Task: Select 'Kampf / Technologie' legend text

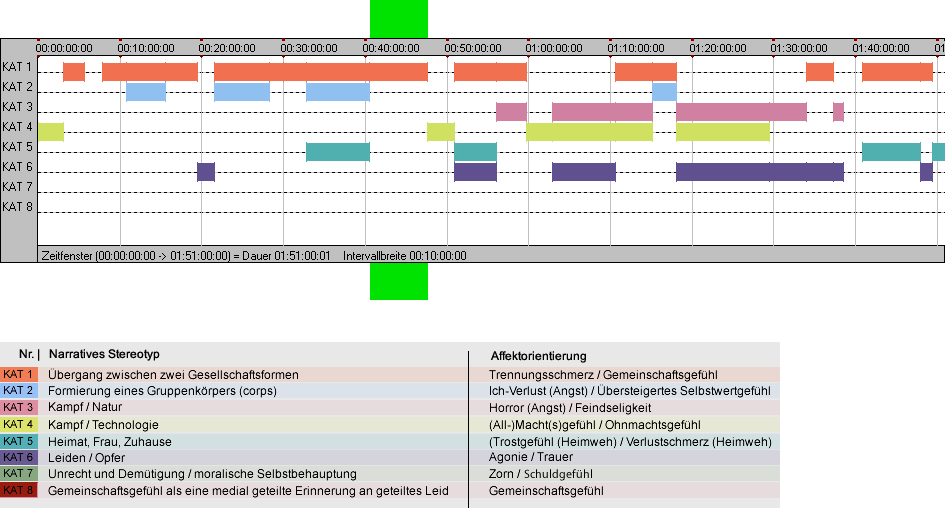Action: pos(103,424)
